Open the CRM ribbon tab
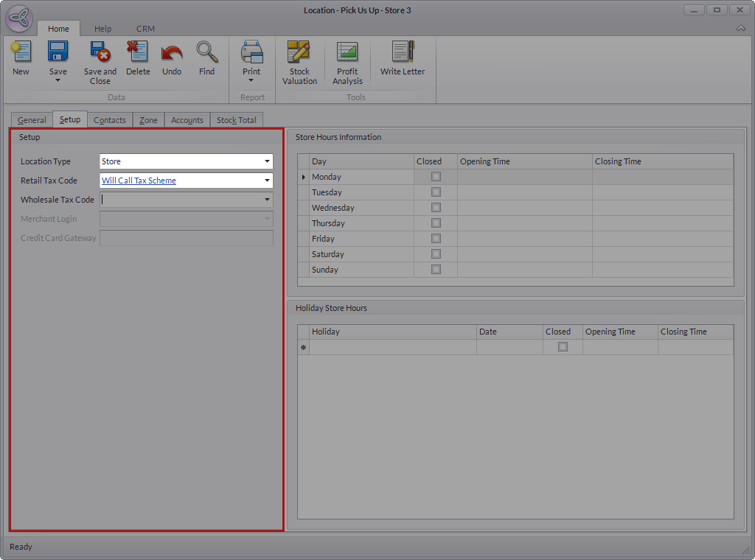Viewport: 755px width, 560px height. [x=145, y=29]
